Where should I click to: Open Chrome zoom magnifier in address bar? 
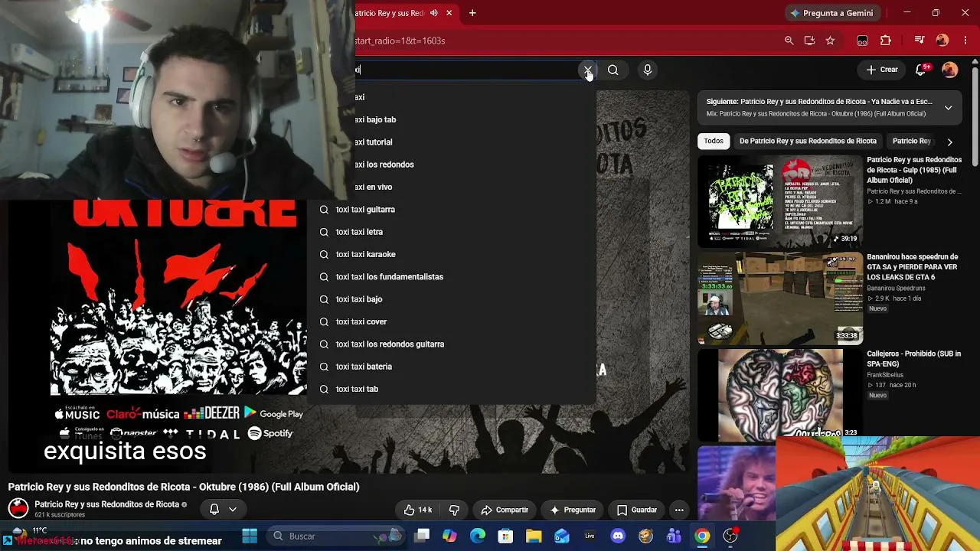click(789, 41)
